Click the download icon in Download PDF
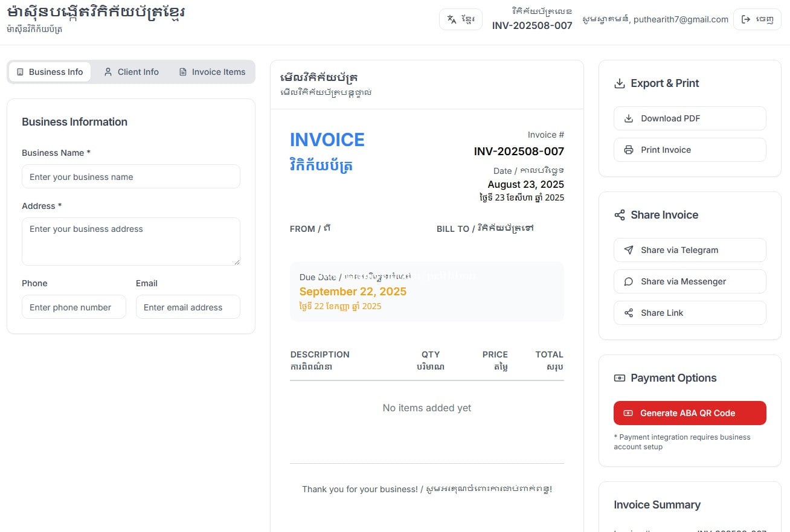This screenshot has height=532, width=790. point(629,118)
